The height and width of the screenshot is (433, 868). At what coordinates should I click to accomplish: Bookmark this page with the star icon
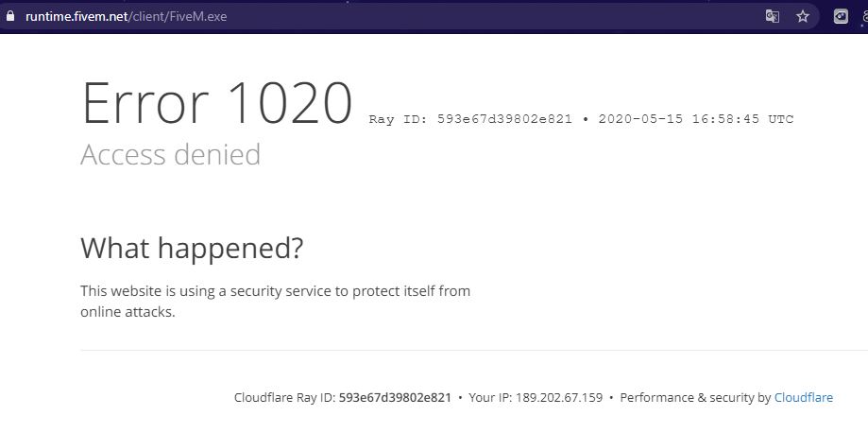[x=803, y=16]
